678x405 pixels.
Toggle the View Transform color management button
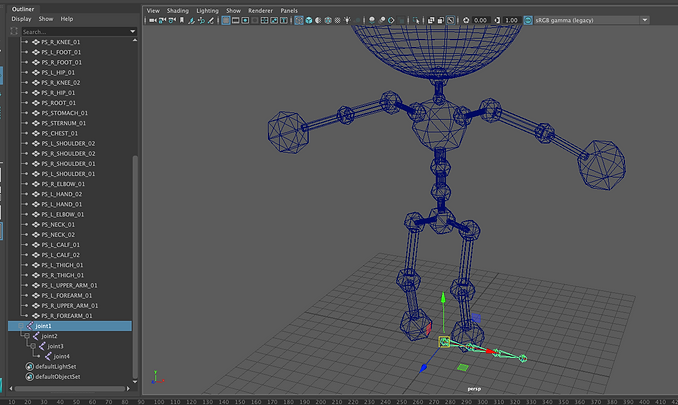tap(528, 20)
